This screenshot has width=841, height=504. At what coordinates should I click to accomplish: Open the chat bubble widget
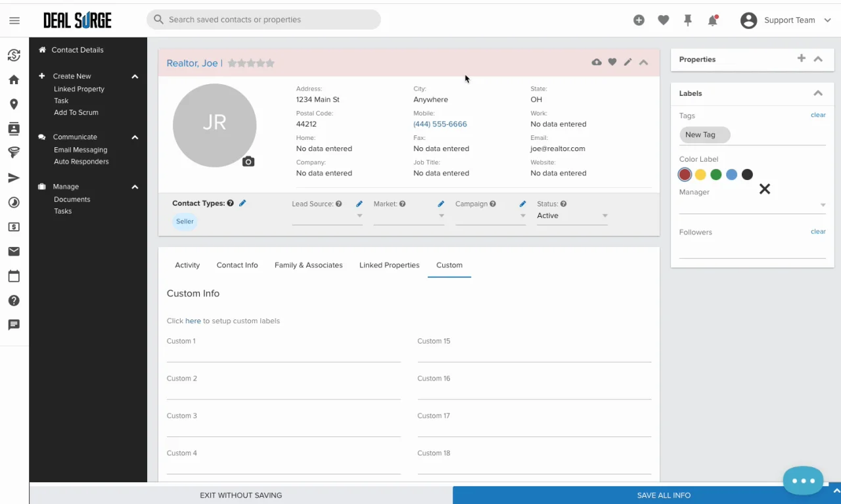803,481
